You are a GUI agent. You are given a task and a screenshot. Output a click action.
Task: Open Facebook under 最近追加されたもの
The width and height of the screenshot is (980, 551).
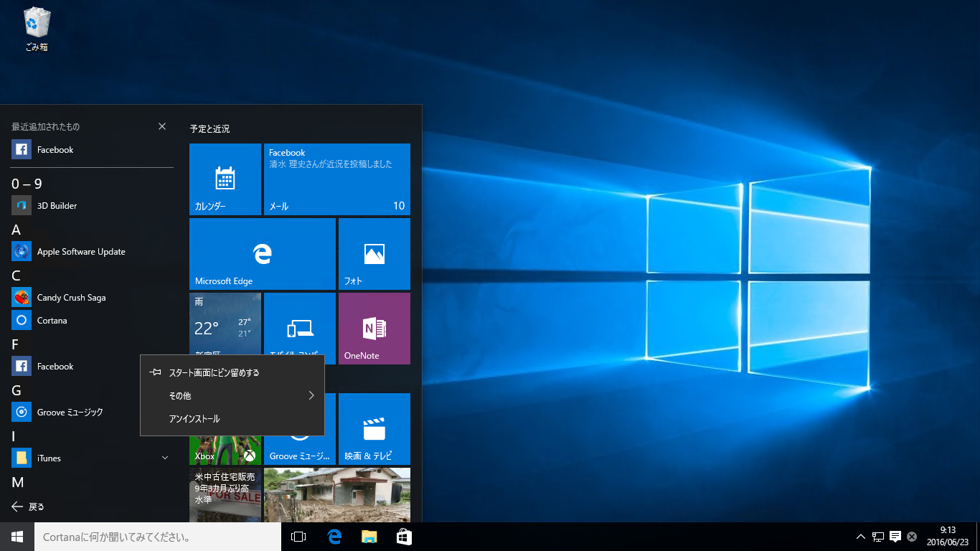[x=93, y=150]
